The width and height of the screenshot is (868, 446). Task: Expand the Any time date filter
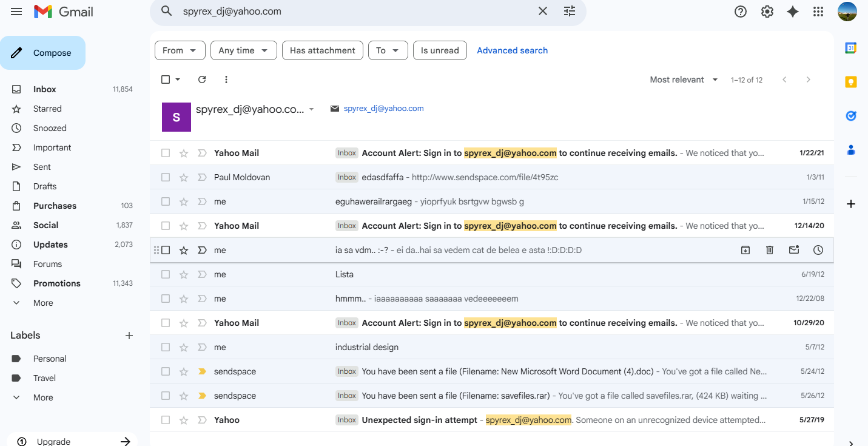[243, 50]
